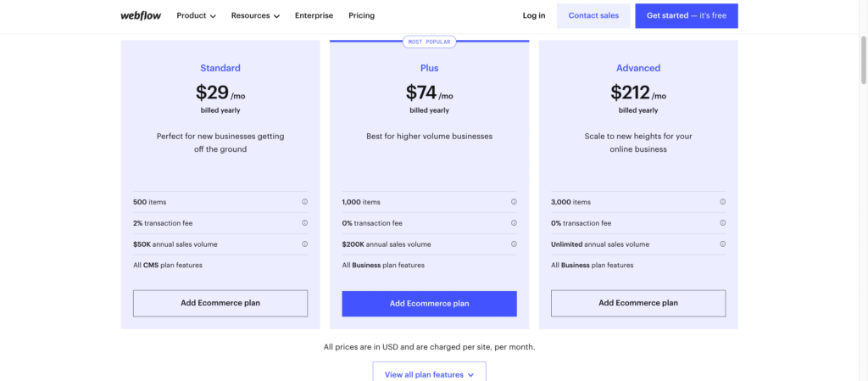Click 'Unlimited annual sales volume' text
Image resolution: width=868 pixels, height=381 pixels.
pos(600,244)
